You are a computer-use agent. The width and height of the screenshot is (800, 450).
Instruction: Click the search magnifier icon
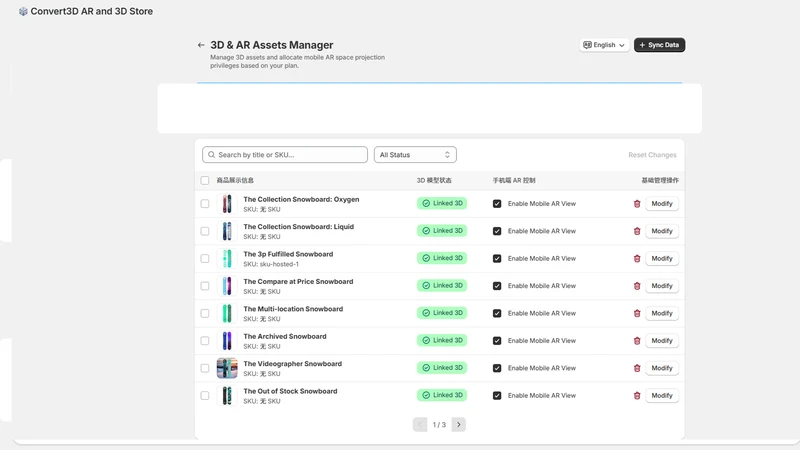coord(211,155)
